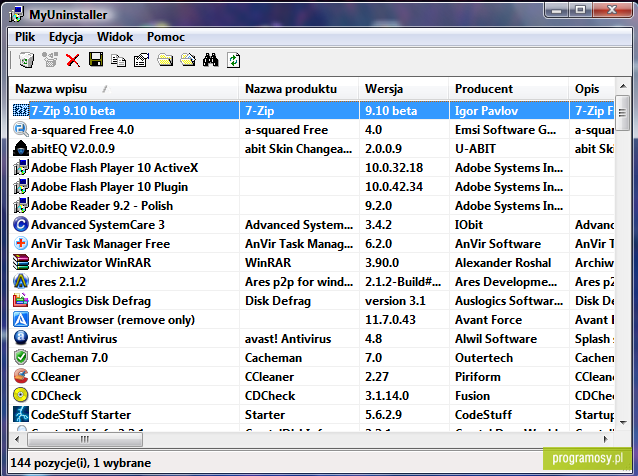The height and width of the screenshot is (476, 638).
Task: Sort by Producent column header
Action: 509,89
